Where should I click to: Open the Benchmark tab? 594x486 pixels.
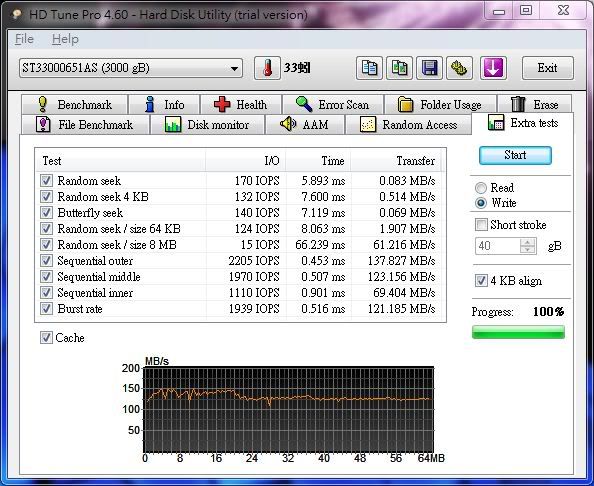click(x=74, y=104)
